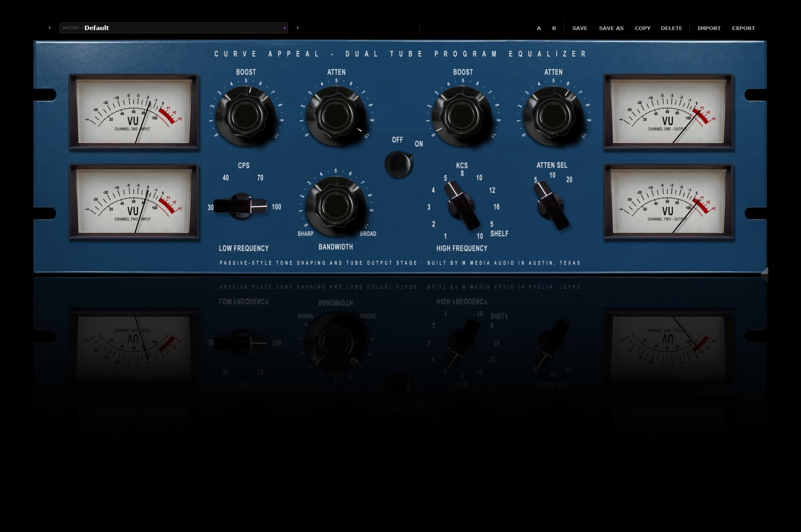This screenshot has width=801, height=532.
Task: Click the SHELF label
Action: 499,234
